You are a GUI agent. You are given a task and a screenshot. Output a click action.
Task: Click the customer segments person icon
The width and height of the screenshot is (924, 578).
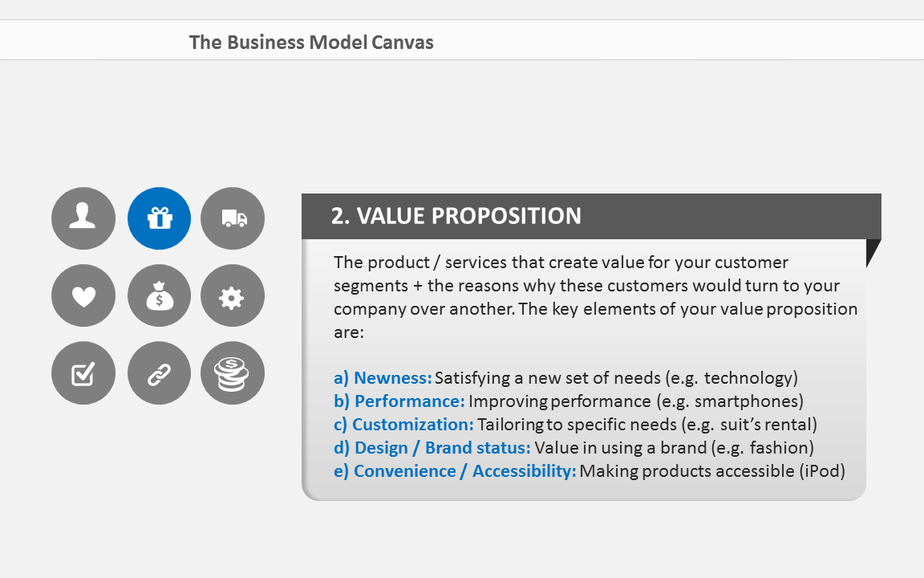(83, 218)
